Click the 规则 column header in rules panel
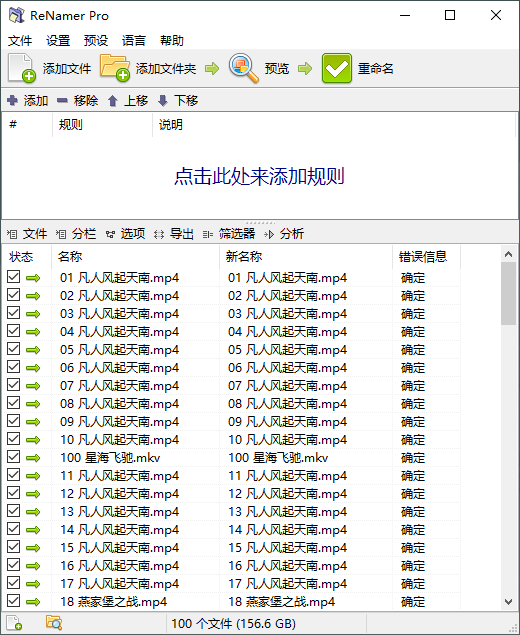The image size is (520, 635). pos(102,125)
